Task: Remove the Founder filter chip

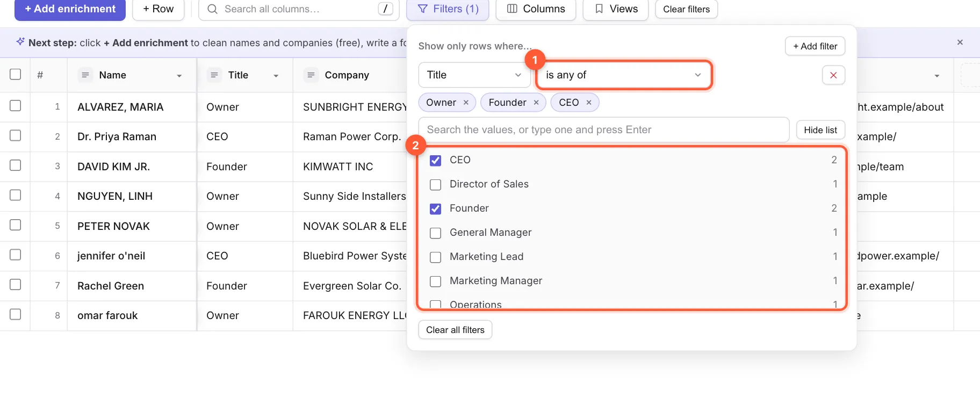Action: (536, 103)
